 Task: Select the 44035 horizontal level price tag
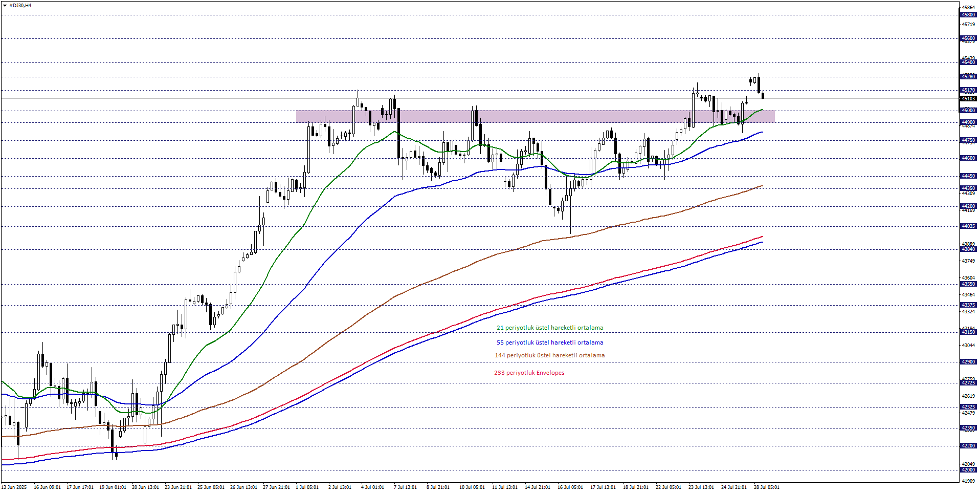pos(969,226)
